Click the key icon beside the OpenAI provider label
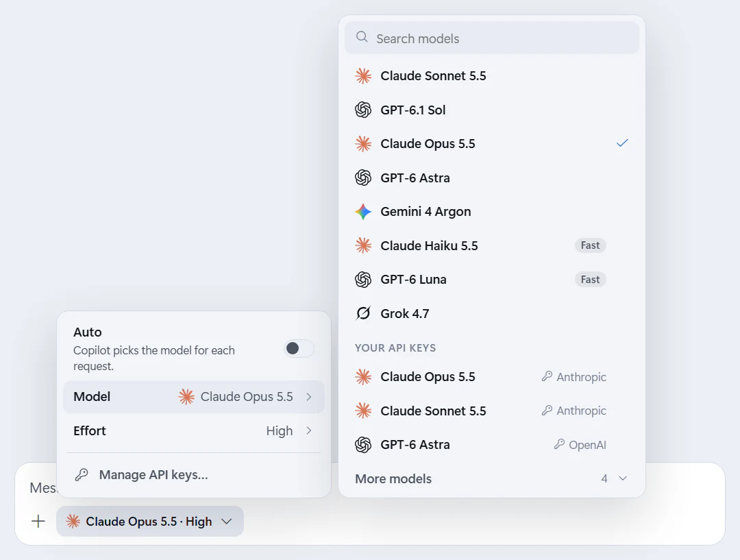 point(559,444)
